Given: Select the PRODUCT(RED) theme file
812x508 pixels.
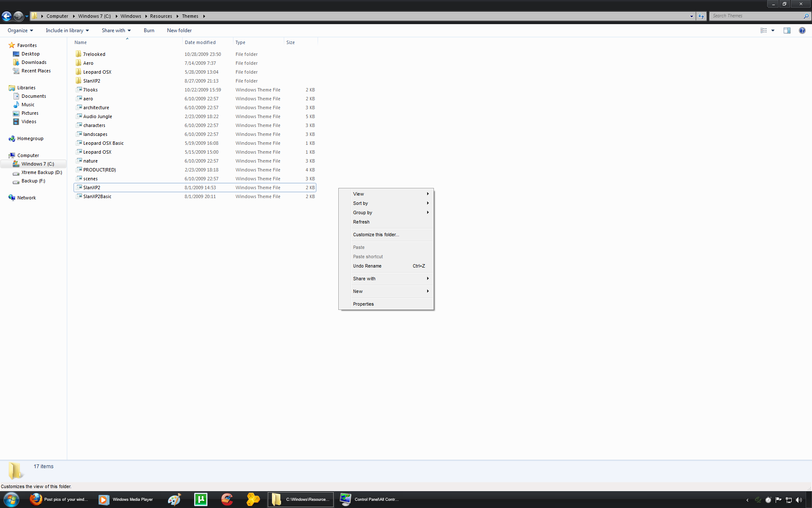Looking at the screenshot, I should [195, 170].
